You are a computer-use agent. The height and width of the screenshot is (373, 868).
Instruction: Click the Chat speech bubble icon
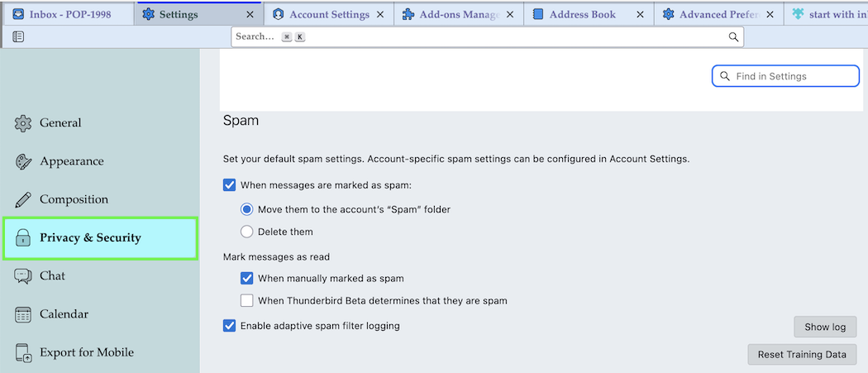tap(23, 276)
